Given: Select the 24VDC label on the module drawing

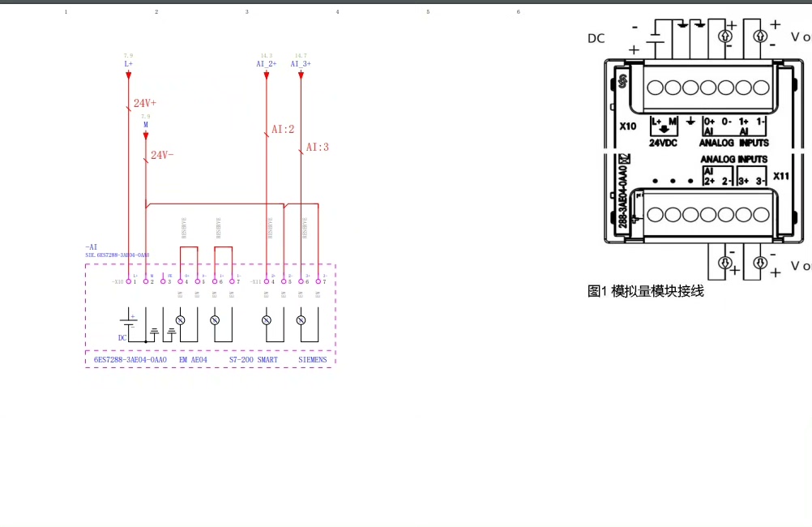Looking at the screenshot, I should (664, 143).
